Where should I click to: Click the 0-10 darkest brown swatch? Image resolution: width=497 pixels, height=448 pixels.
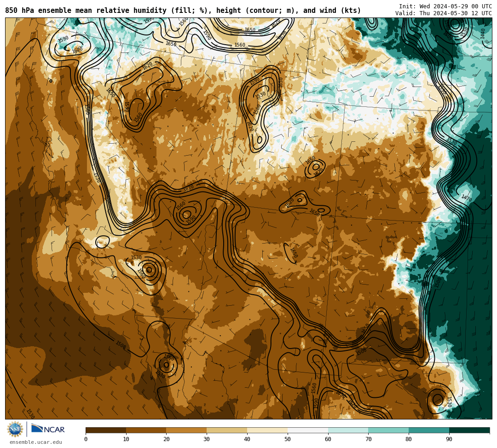click(106, 430)
